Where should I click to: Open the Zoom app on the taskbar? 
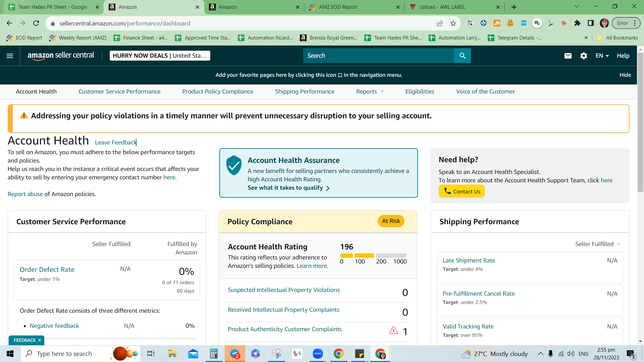(x=318, y=354)
